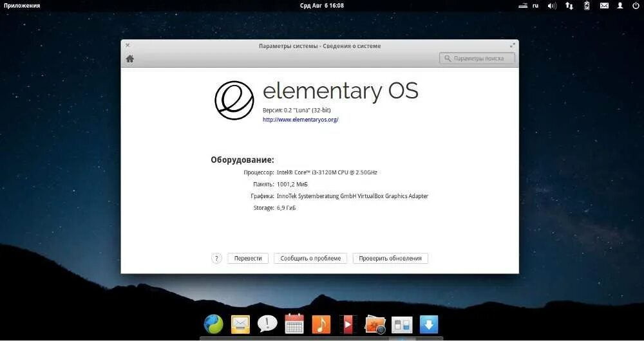Open the session power button indicator
Image resolution: width=644 pixels, height=341 pixels.
(636, 6)
